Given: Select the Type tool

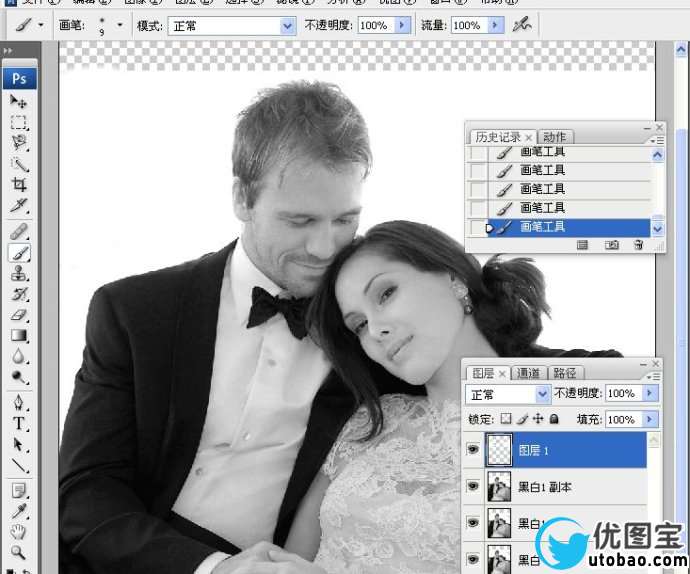Looking at the screenshot, I should pyautogui.click(x=18, y=423).
